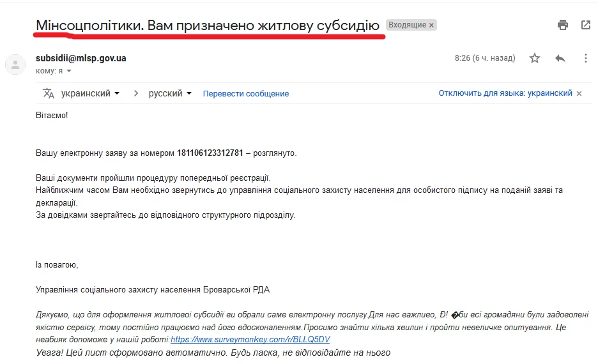Open email in new window

tap(586, 26)
